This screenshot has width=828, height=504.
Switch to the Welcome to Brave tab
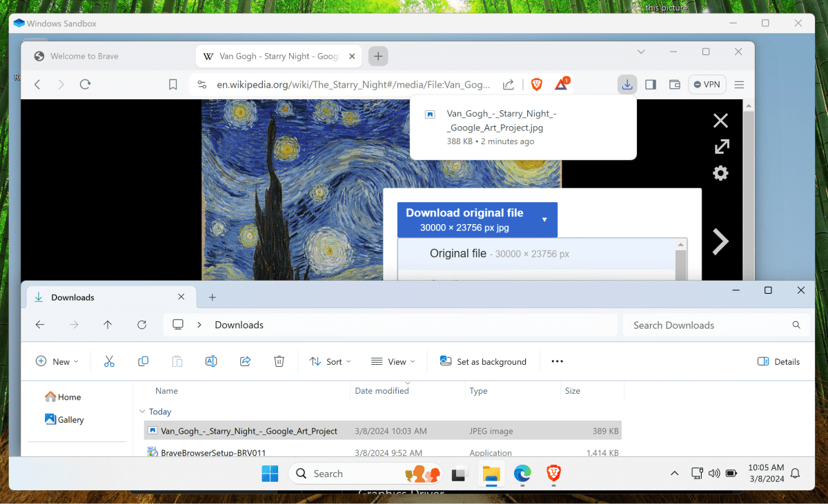[86, 56]
